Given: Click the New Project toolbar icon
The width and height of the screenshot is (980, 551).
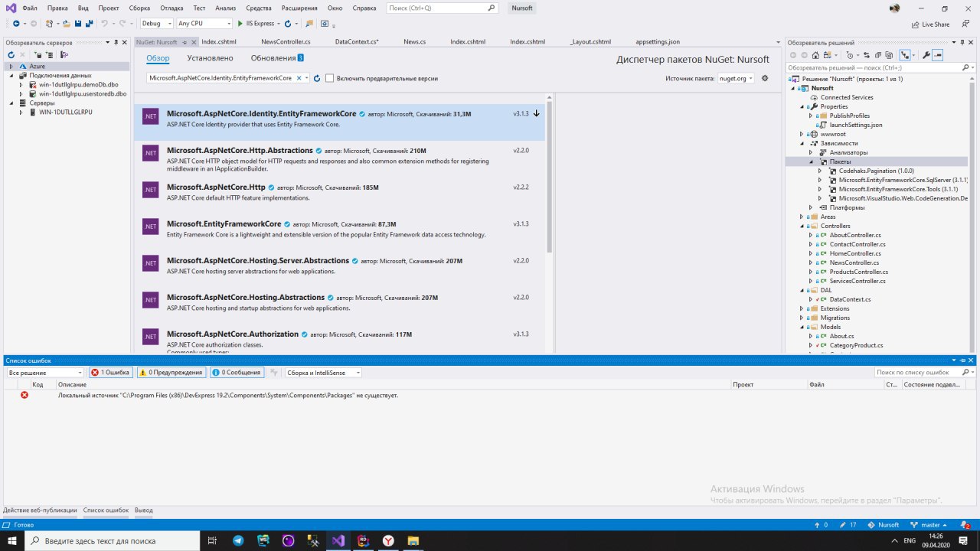Looking at the screenshot, I should tap(50, 24).
